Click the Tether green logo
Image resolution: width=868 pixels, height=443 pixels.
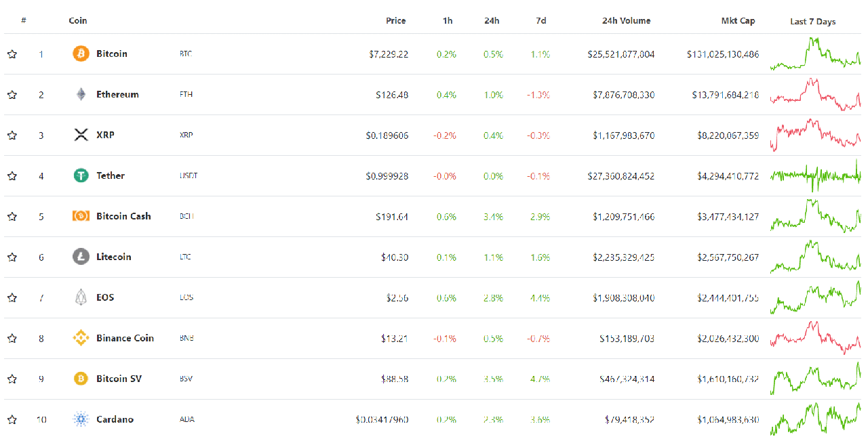[x=81, y=175]
